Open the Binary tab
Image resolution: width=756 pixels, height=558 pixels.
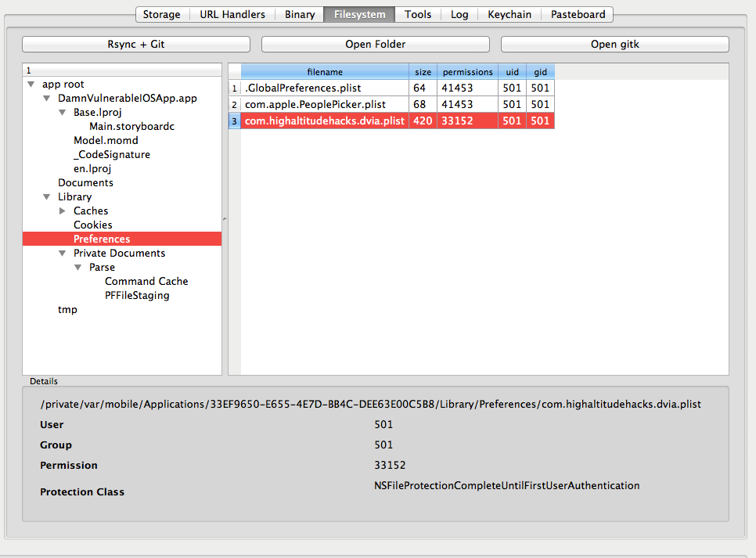[x=300, y=14]
